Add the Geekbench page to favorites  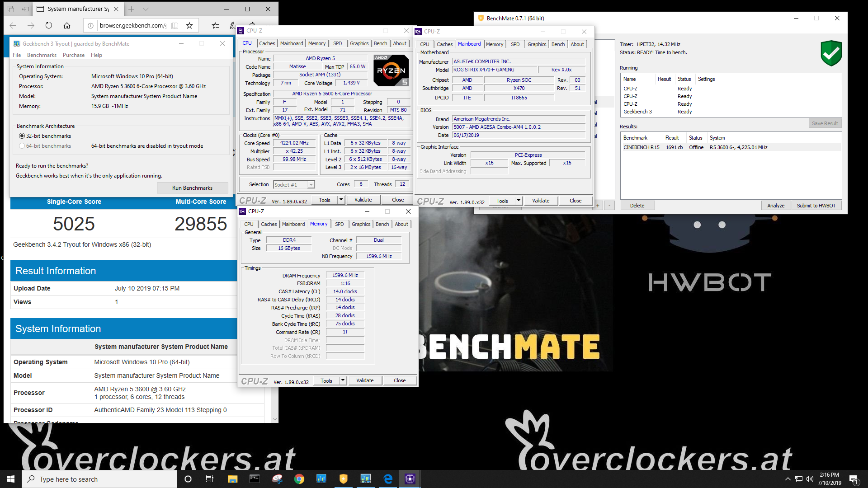[x=189, y=25]
